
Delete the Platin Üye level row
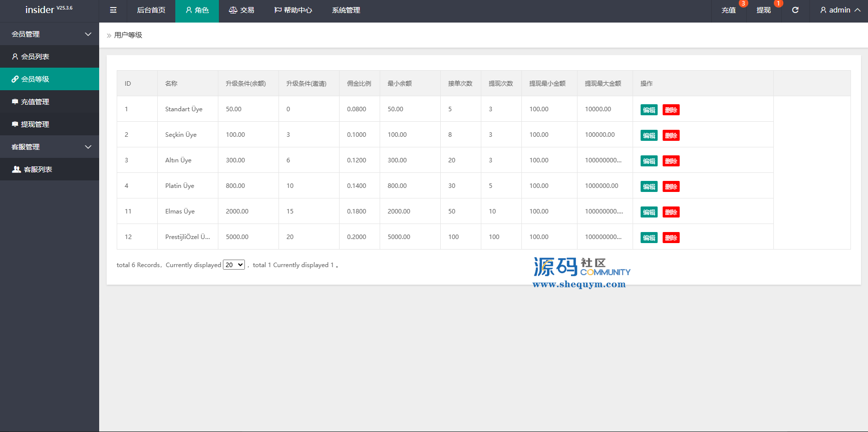click(x=671, y=187)
